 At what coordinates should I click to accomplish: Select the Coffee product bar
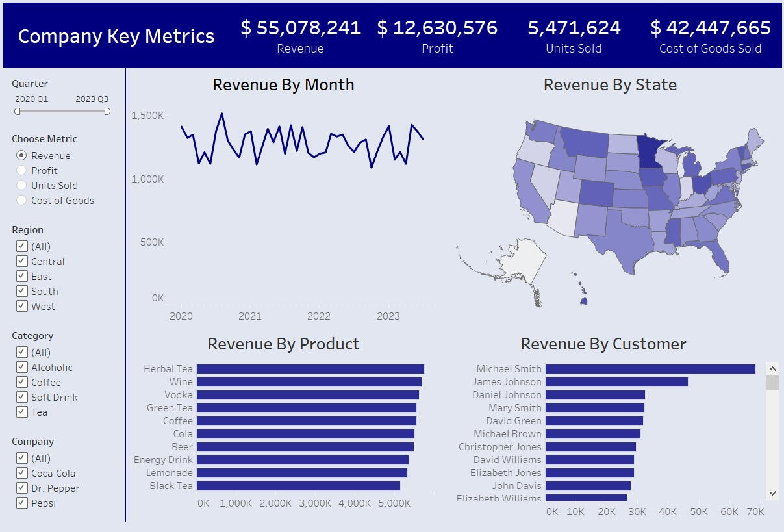point(307,421)
